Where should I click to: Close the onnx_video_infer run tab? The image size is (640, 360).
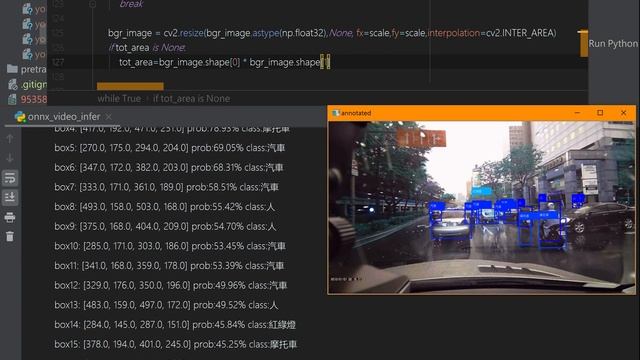pos(109,117)
